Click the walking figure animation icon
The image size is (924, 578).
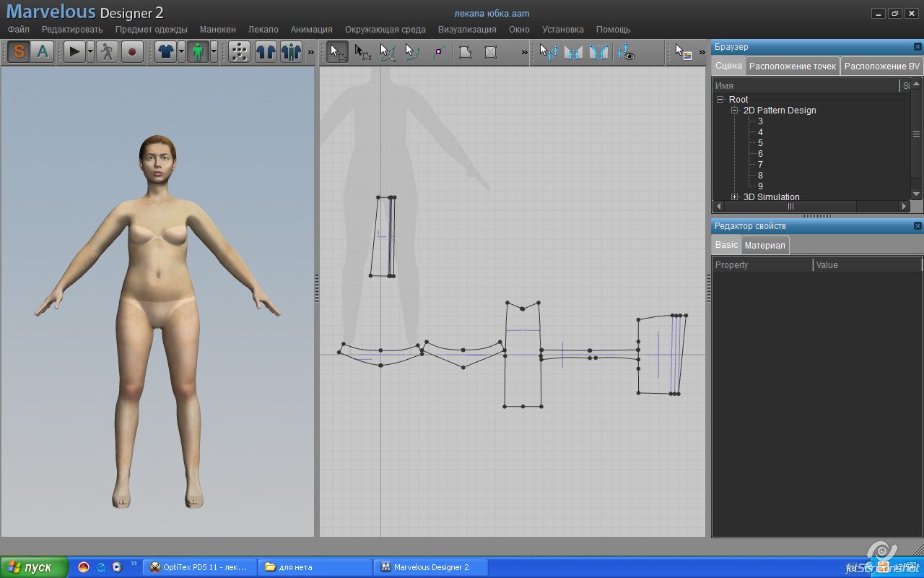click(x=107, y=51)
